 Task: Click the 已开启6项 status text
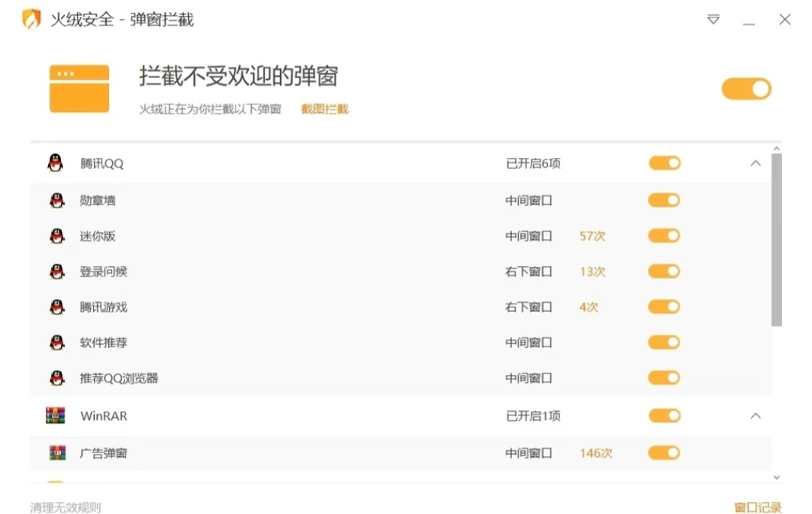[x=533, y=163]
